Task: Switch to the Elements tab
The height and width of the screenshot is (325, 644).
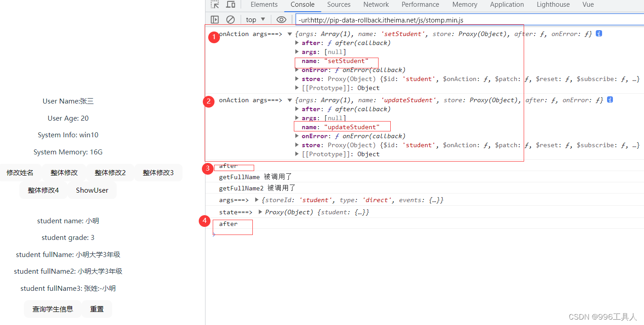Action: pyautogui.click(x=264, y=5)
